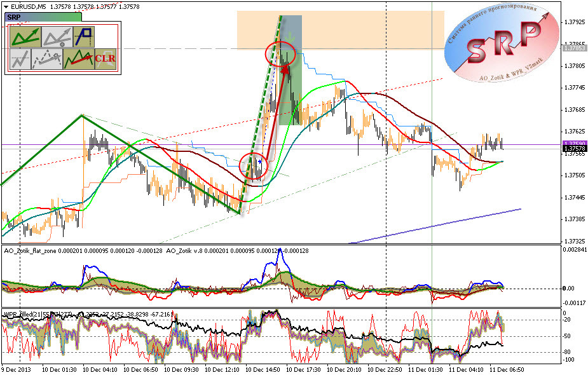Click the -0.00117 oscillator scale value
The width and height of the screenshot is (588, 375).
(575, 303)
